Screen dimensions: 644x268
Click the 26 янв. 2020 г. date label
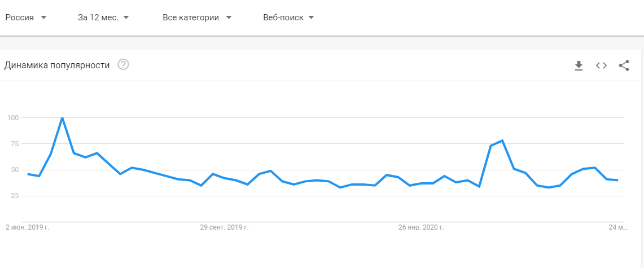[422, 227]
